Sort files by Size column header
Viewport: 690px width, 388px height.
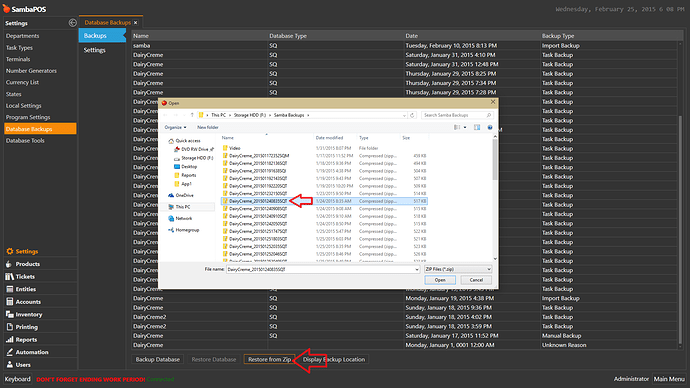(406, 138)
